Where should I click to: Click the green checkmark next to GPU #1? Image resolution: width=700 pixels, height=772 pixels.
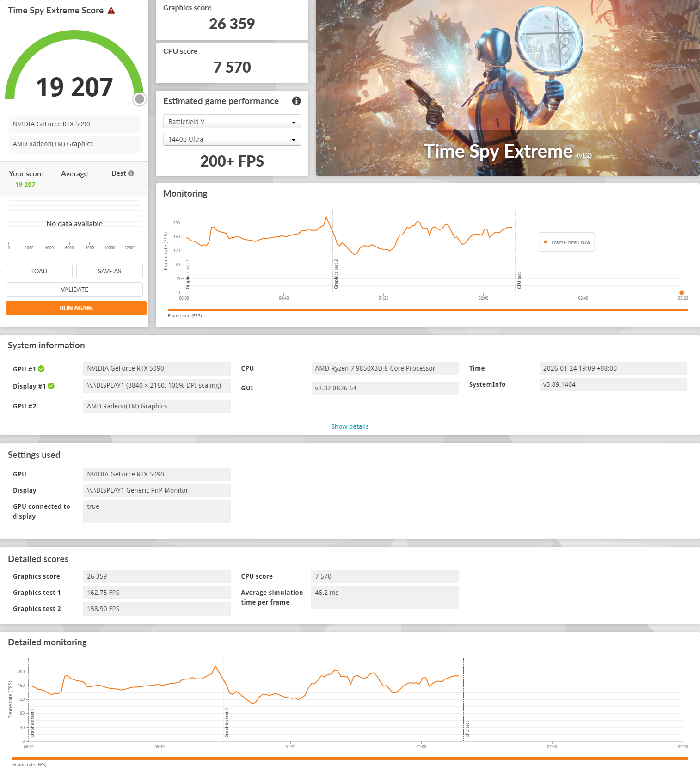click(x=41, y=369)
